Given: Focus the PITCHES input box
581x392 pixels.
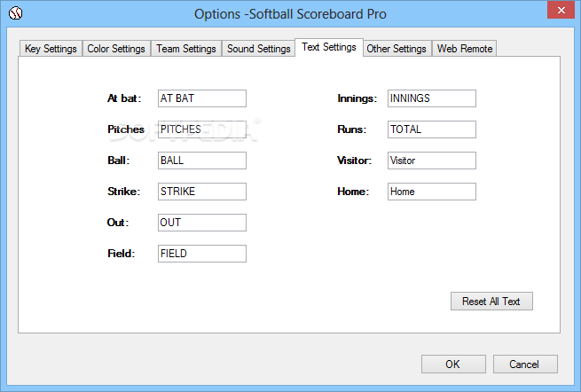Looking at the screenshot, I should (x=202, y=129).
